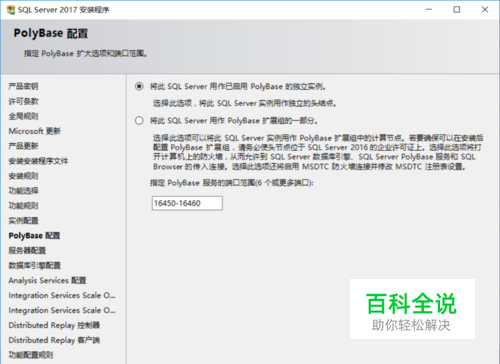Go to the 功能规则 step
Image resolution: width=500 pixels, height=364 pixels.
[x=23, y=205]
